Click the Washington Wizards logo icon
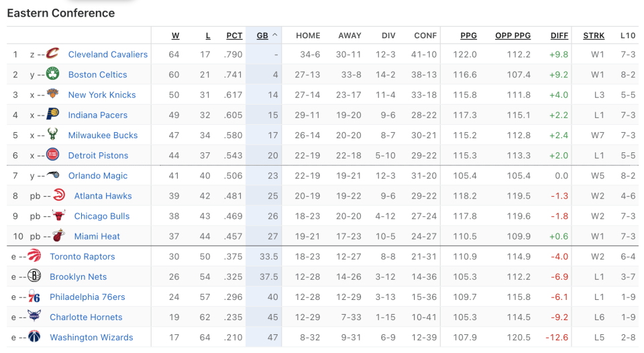 [34, 337]
